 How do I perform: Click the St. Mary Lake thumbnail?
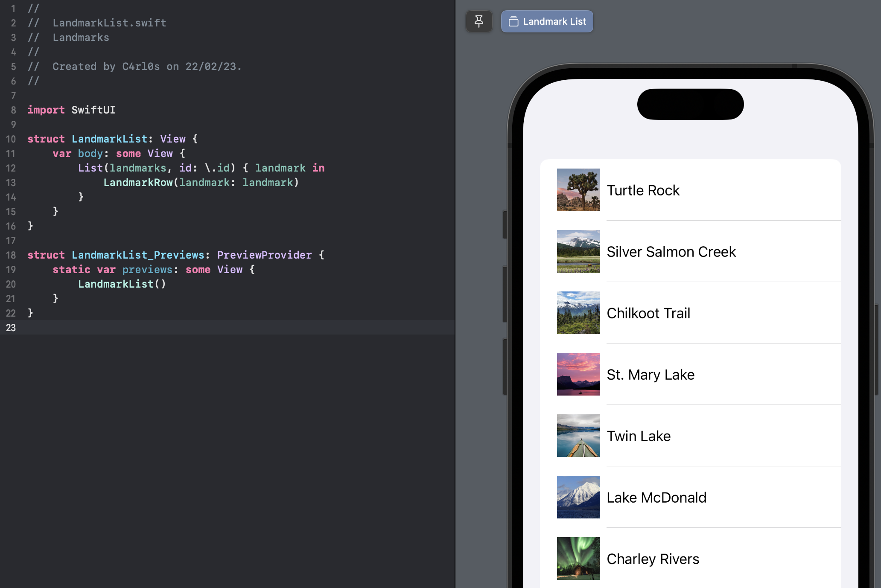578,374
